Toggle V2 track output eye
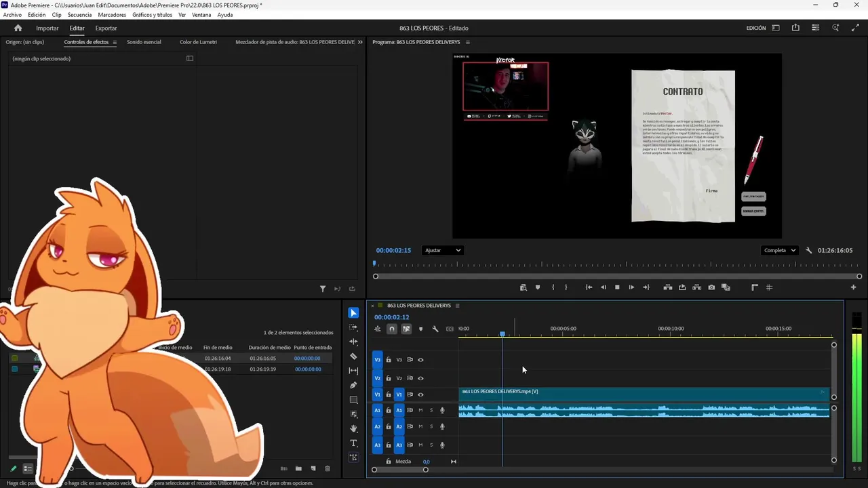The image size is (868, 488). tap(420, 378)
